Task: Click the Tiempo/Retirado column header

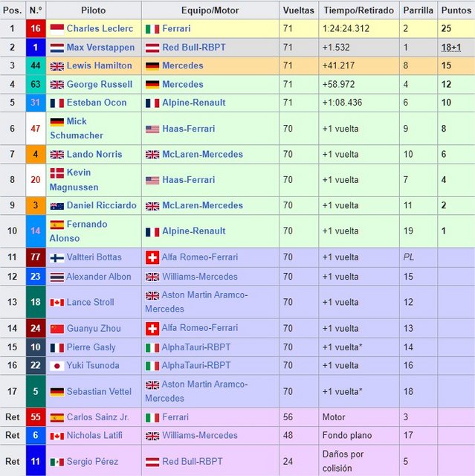Action: coord(359,10)
